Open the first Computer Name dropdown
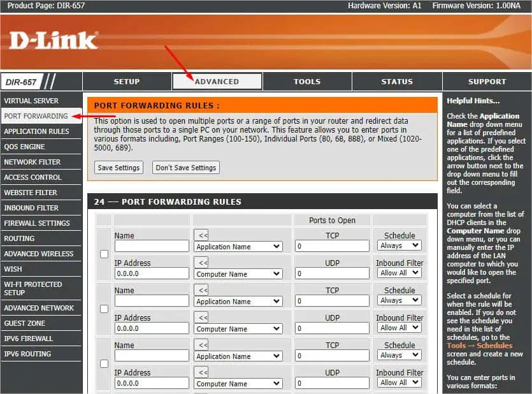The height and width of the screenshot is (394, 532). point(238,274)
